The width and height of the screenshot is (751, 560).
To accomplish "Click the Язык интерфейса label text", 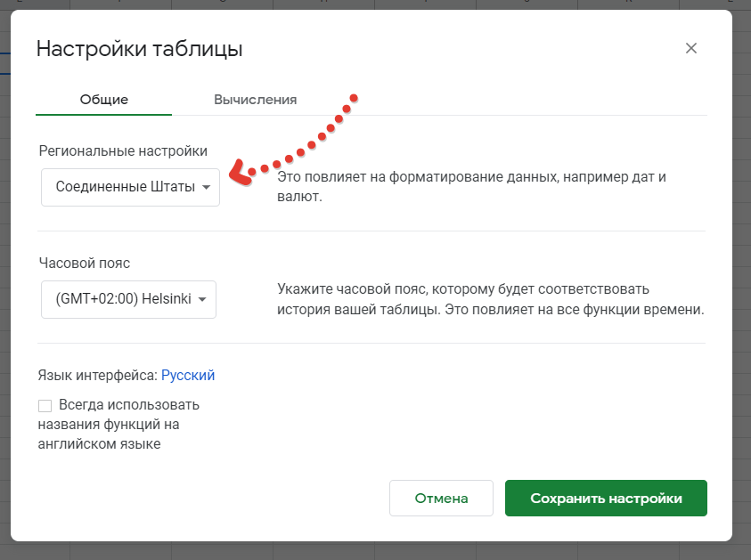I will [x=98, y=375].
